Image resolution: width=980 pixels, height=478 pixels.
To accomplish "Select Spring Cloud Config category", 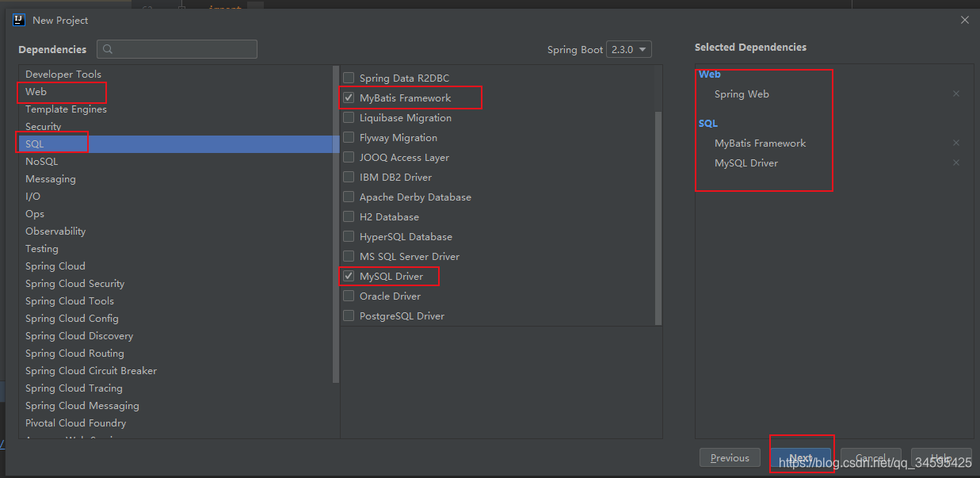I will point(176,318).
